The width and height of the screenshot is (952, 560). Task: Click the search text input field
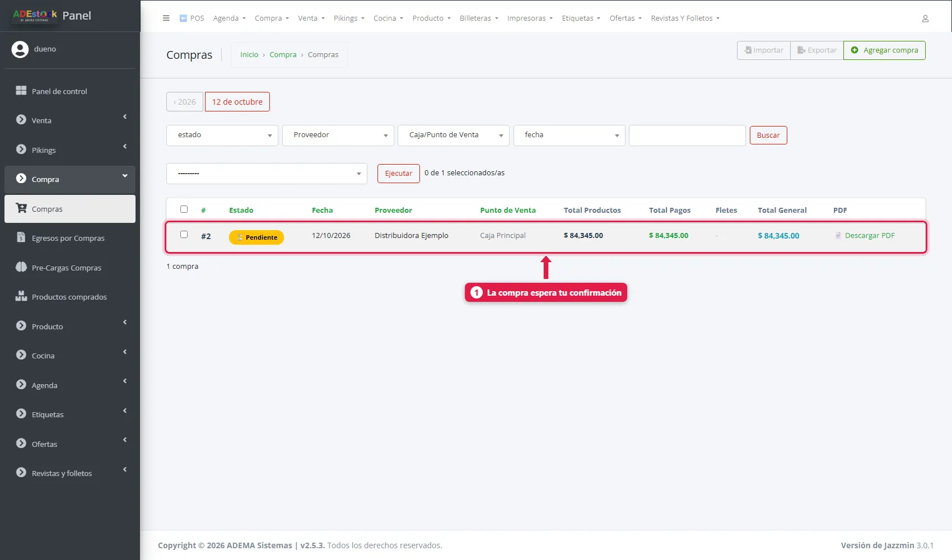(x=687, y=136)
